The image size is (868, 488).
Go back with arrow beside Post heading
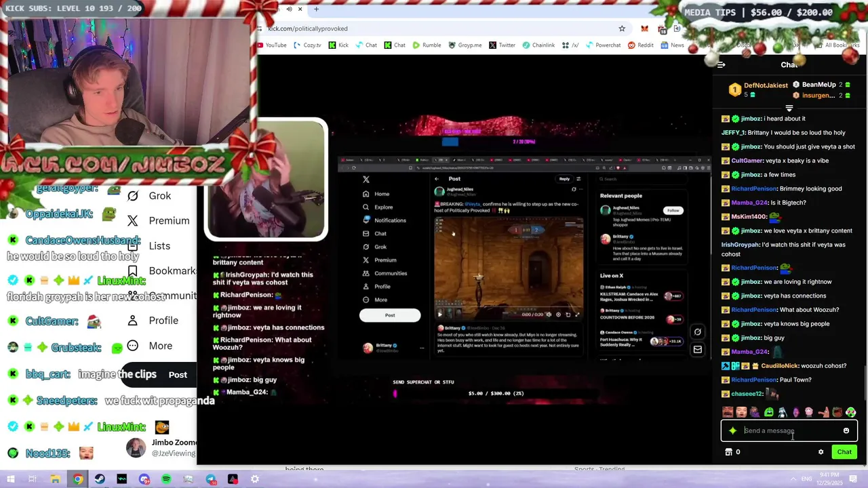[x=437, y=179]
